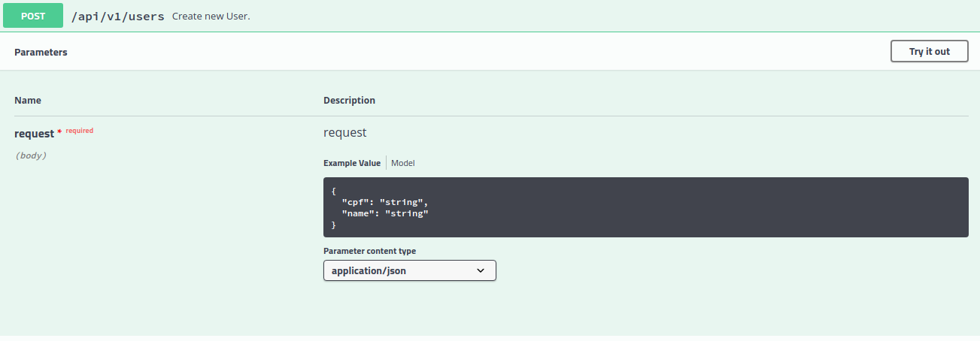Viewport: 980px width, 341px height.
Task: Click the 'request' description text
Action: [345, 132]
